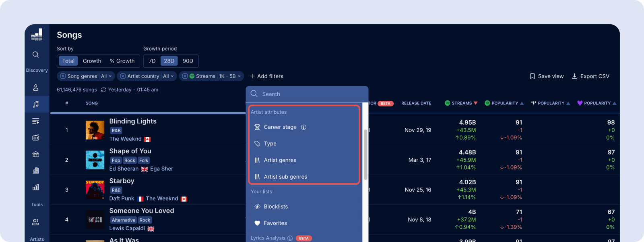Screen dimensions: 644x242
Task: Open Discovery search in the sidebar
Action: (36, 54)
